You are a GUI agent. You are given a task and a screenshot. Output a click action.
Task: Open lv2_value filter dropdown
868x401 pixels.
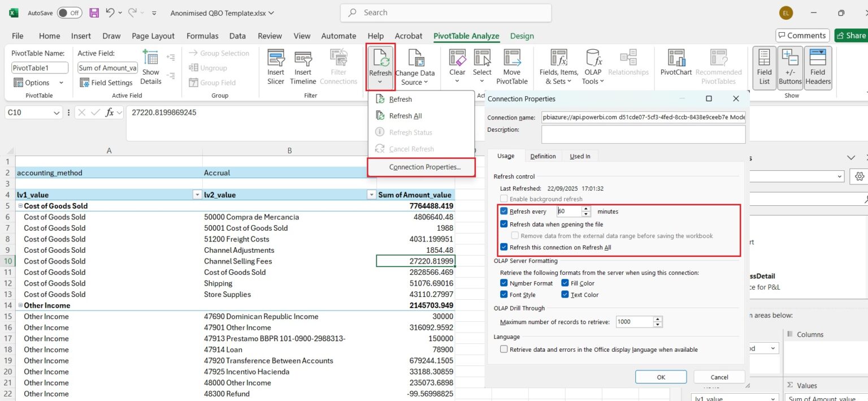click(371, 195)
